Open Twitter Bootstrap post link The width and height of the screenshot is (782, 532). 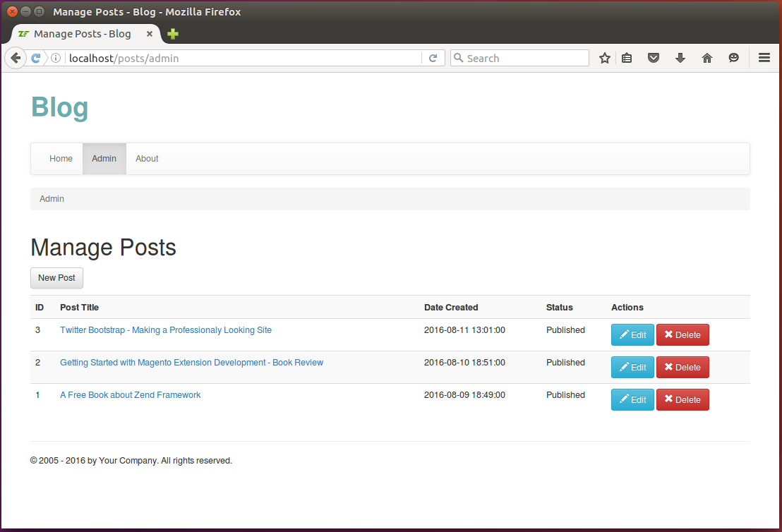[166, 330]
